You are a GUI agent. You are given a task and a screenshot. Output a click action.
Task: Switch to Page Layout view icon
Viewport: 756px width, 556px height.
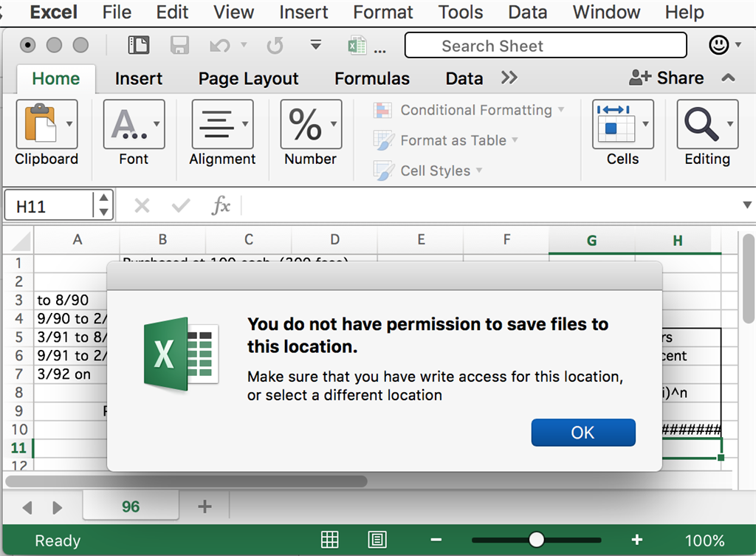click(377, 540)
